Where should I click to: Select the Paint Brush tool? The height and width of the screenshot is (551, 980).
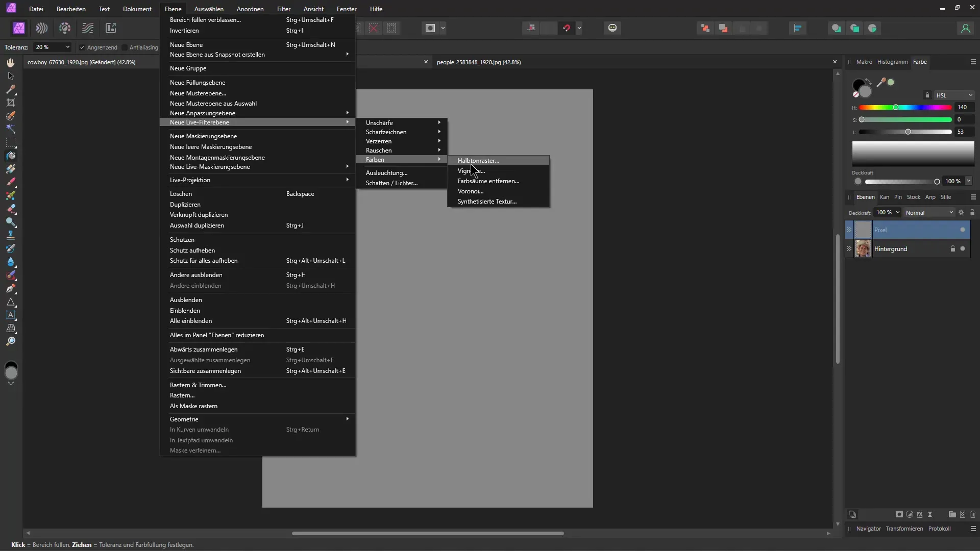[x=11, y=182]
